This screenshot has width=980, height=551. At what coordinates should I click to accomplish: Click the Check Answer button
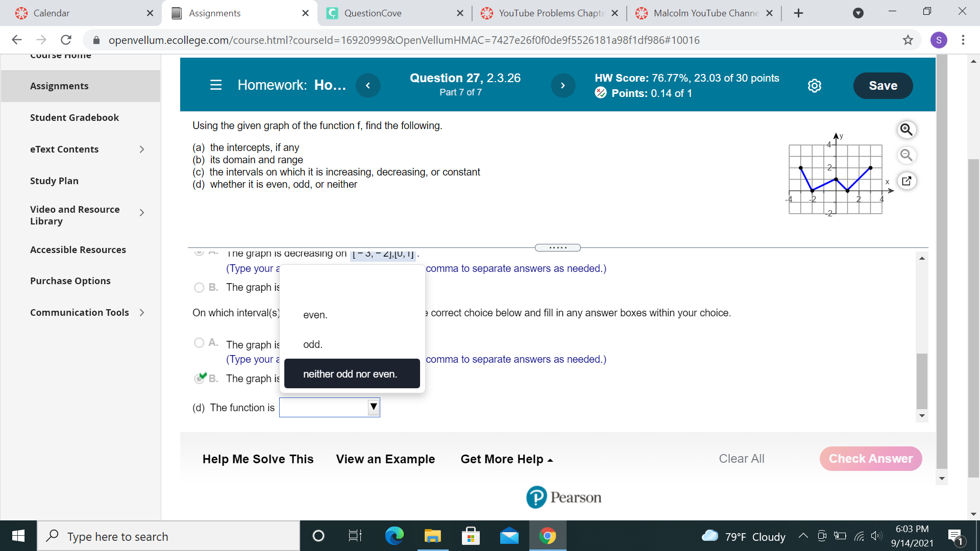point(871,459)
